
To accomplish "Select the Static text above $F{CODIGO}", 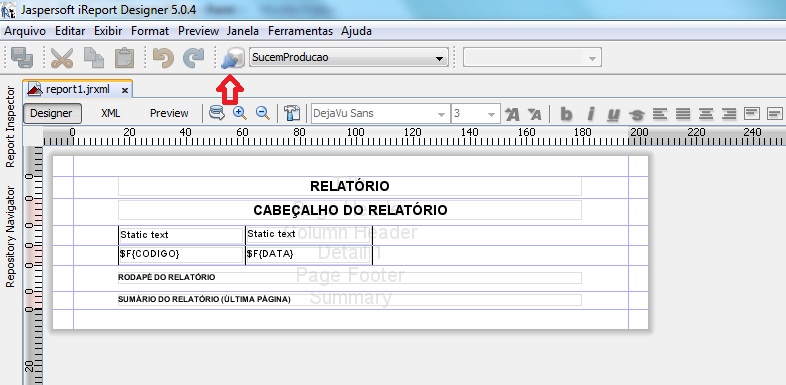I will [x=181, y=235].
